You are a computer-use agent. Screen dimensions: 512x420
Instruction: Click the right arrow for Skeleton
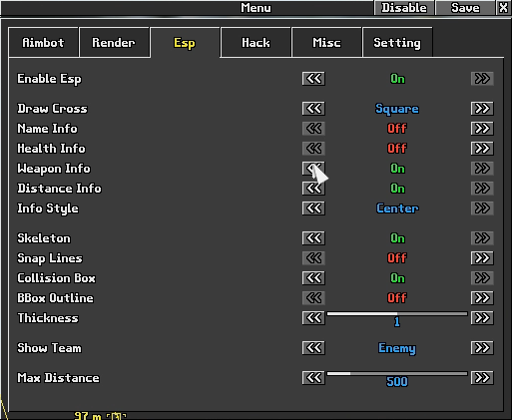pos(482,238)
